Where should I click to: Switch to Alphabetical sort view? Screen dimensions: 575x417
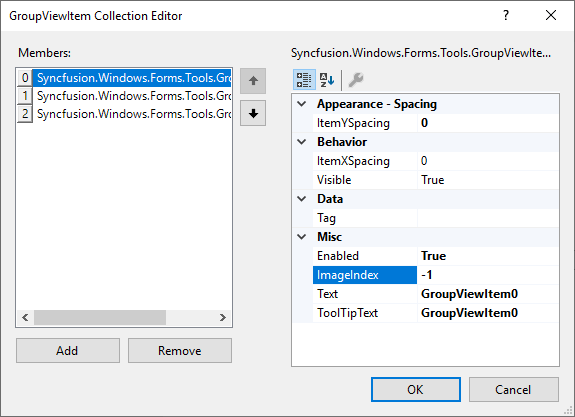coord(327,80)
